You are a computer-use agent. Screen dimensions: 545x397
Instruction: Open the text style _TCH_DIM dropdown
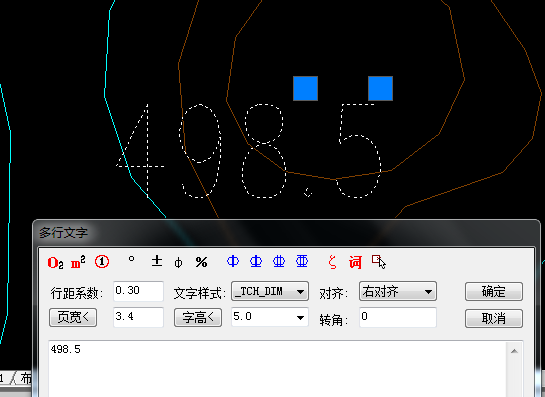(x=270, y=291)
